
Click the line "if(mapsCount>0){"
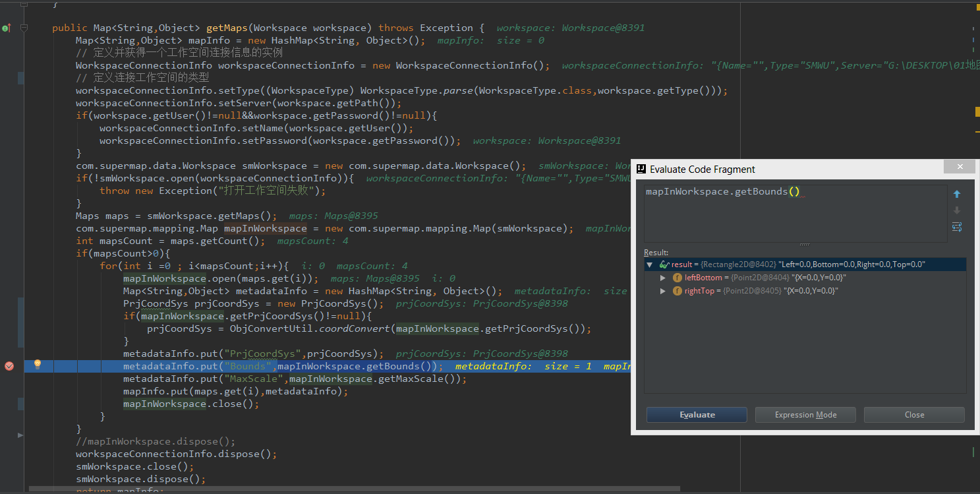[x=123, y=253]
